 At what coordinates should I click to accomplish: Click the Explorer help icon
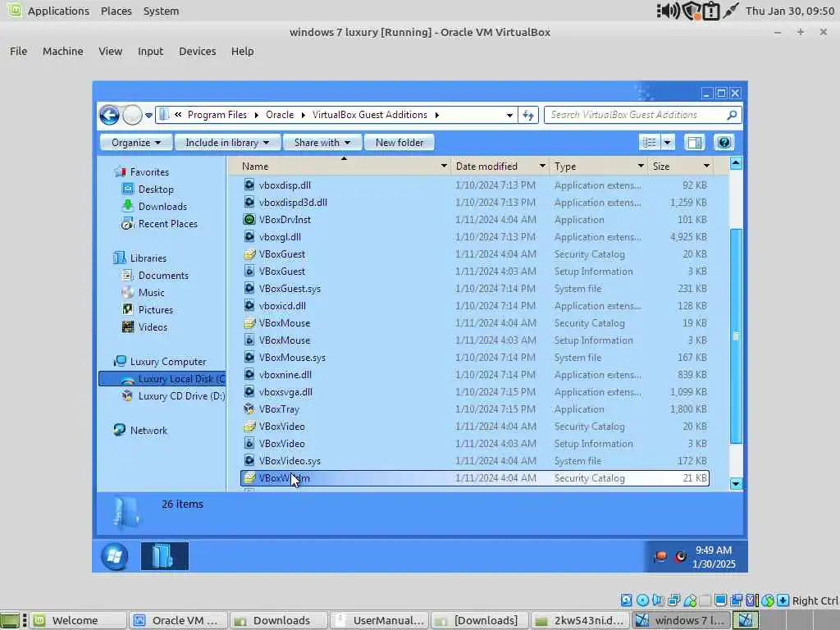pyautogui.click(x=724, y=143)
